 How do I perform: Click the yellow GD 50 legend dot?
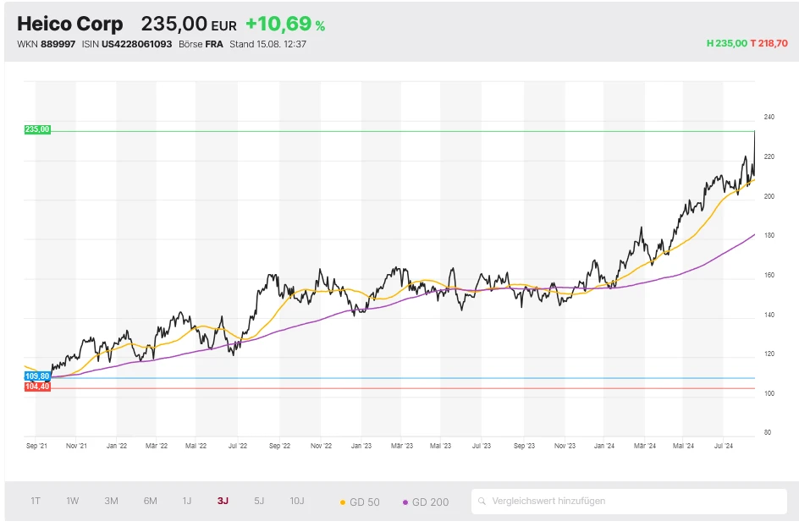click(x=343, y=502)
